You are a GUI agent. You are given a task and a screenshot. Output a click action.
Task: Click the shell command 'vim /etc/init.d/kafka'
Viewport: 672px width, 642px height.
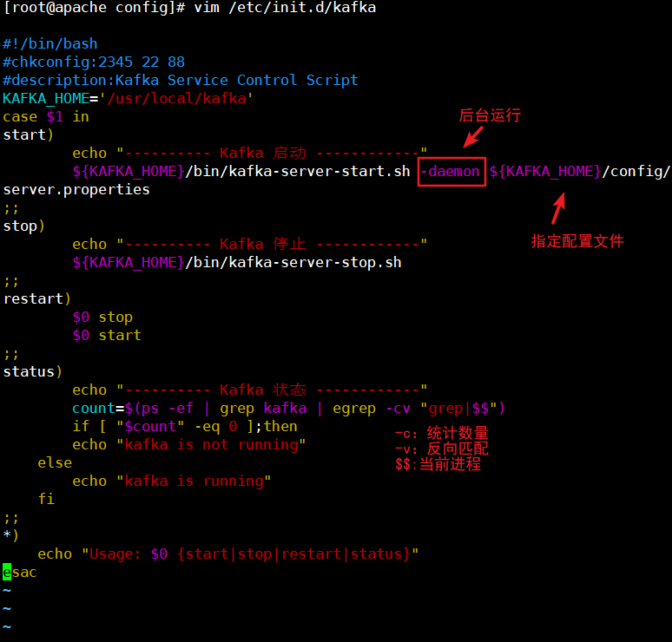coord(285,8)
